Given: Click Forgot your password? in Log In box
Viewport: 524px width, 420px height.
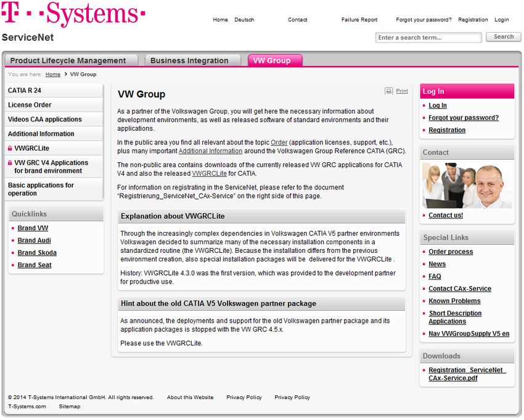Looking at the screenshot, I should tap(464, 118).
